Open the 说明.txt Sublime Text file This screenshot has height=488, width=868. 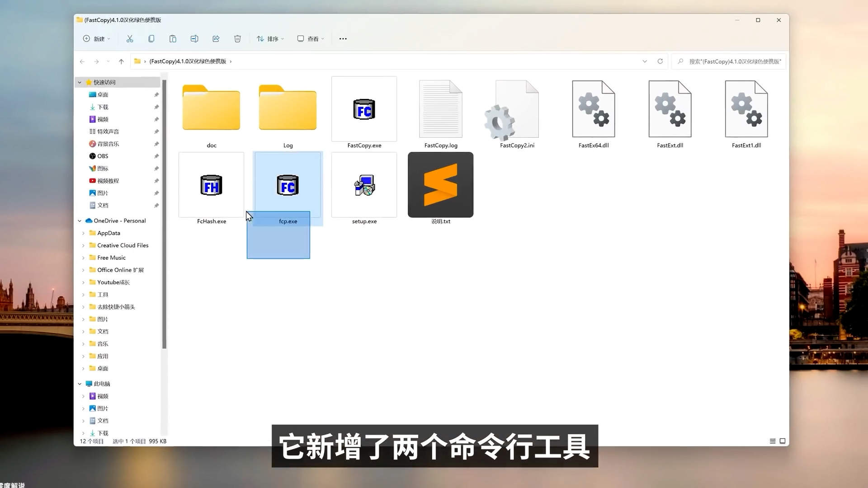pos(440,185)
